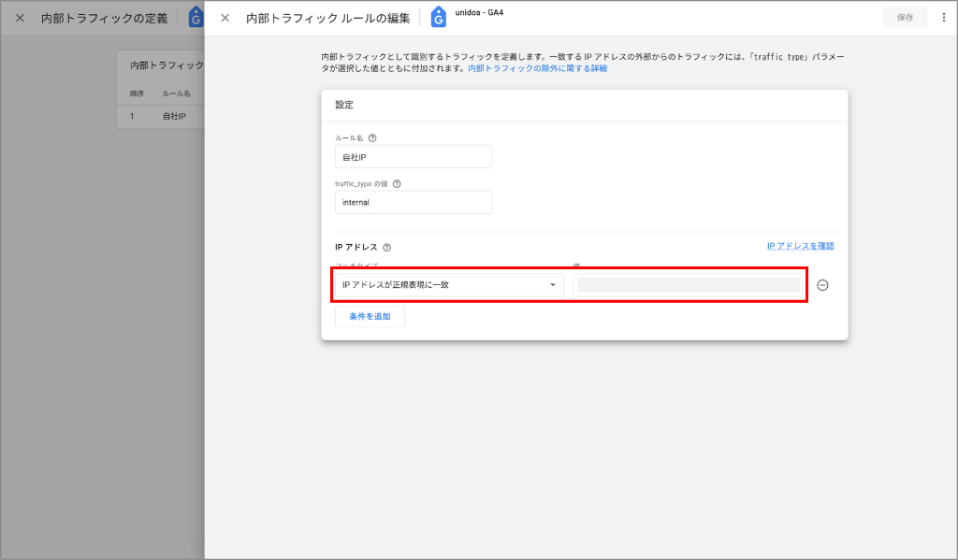The image size is (958, 560).
Task: Click the dropdown arrow of the match type selector
Action: pyautogui.click(x=552, y=284)
